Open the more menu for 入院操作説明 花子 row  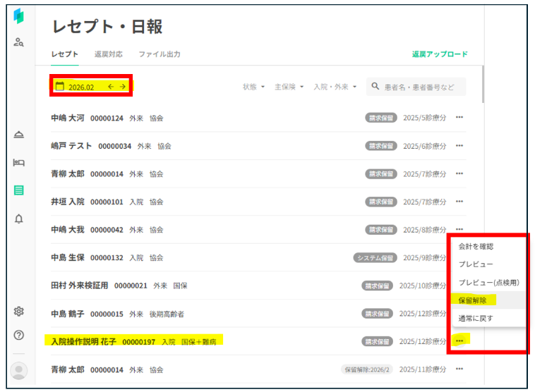pos(459,341)
